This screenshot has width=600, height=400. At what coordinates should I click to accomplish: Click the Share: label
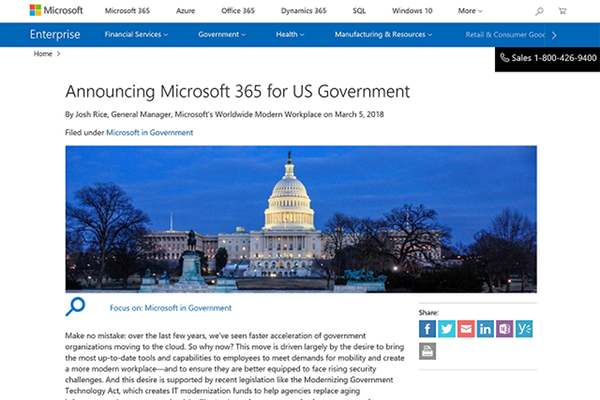point(429,312)
